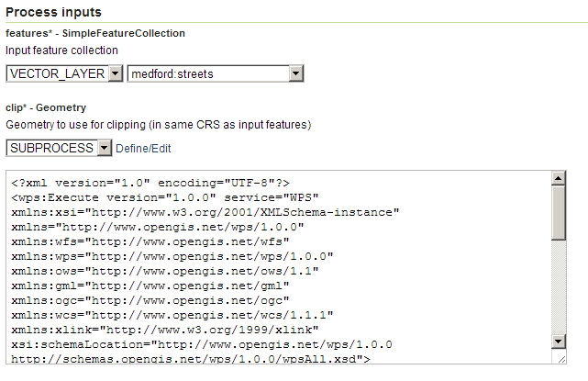Open the SUBPROCESS clip type dropdown
The height and width of the screenshot is (381, 588).
(59, 148)
